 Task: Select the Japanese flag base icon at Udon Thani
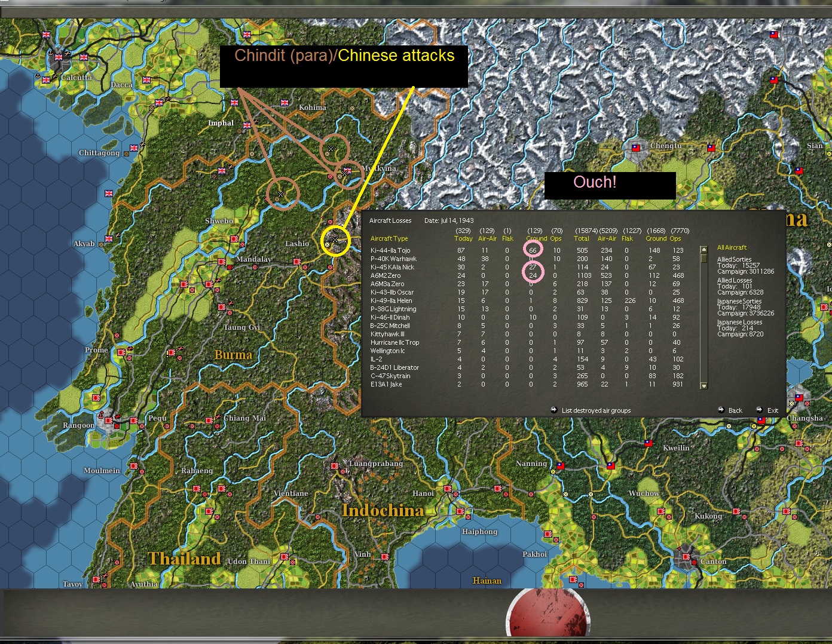pos(285,557)
